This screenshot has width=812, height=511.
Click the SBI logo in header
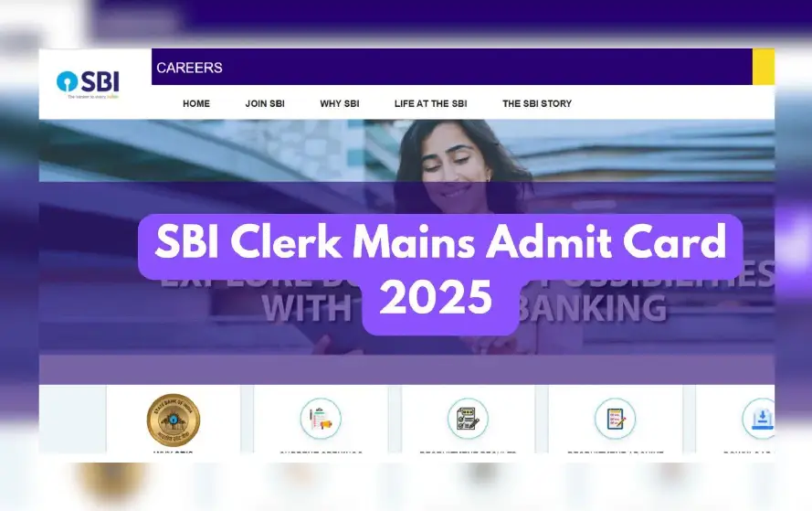click(88, 84)
